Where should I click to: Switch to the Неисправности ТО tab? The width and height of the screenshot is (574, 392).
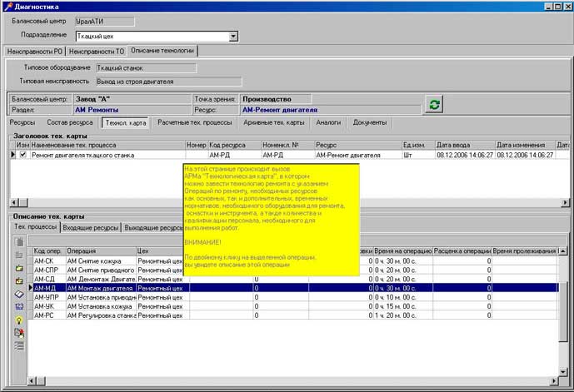pos(97,52)
